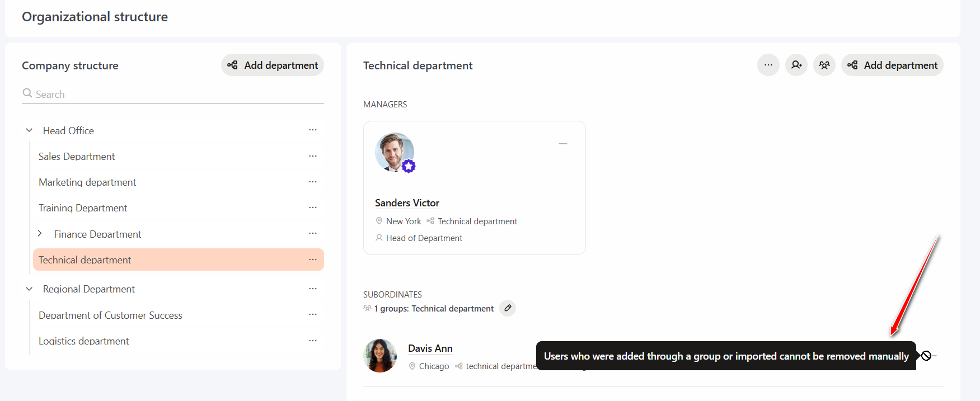The height and width of the screenshot is (401, 980).
Task: Click the add user icon in header
Action: pyautogui.click(x=796, y=65)
